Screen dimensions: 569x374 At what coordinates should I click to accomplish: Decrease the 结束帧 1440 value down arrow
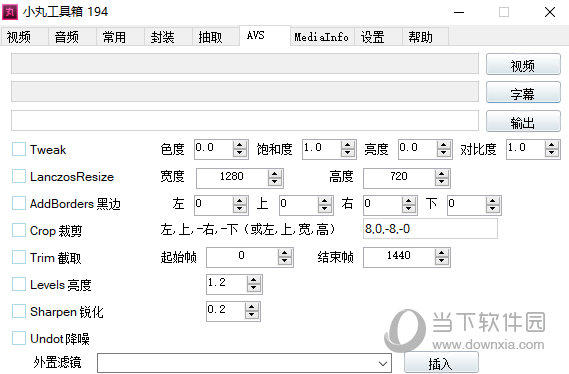tap(442, 261)
